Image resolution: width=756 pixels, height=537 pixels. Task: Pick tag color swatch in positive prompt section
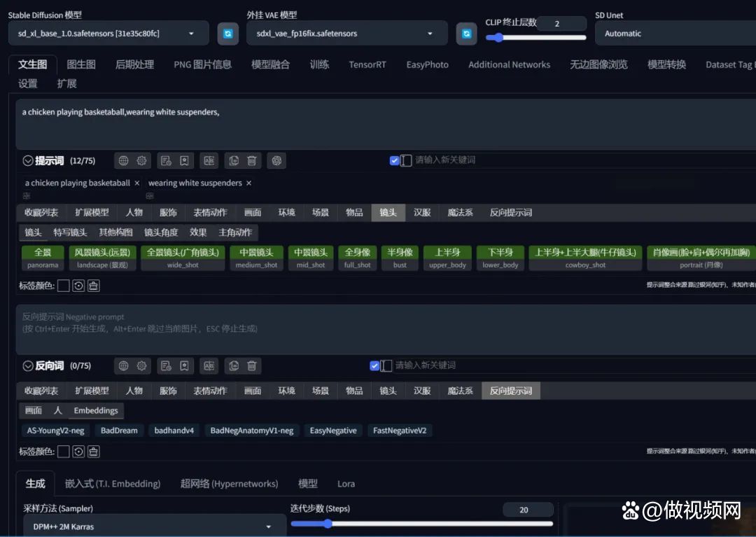63,286
